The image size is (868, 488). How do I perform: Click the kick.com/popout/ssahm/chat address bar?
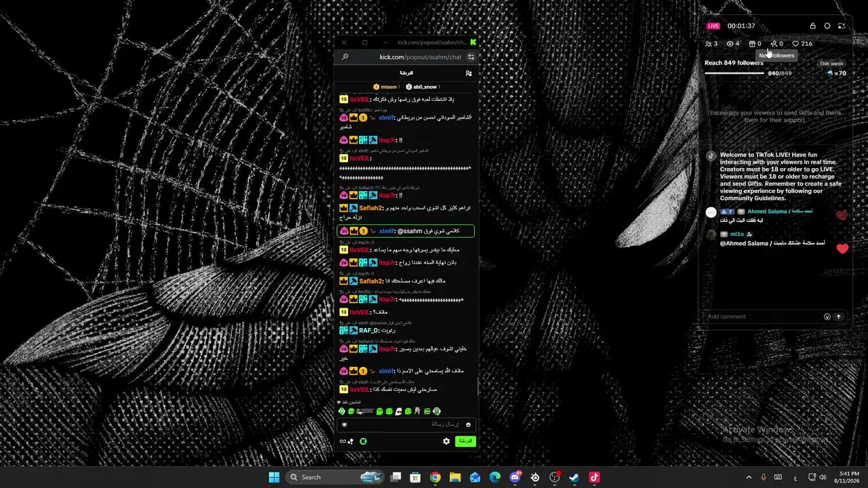(x=420, y=57)
